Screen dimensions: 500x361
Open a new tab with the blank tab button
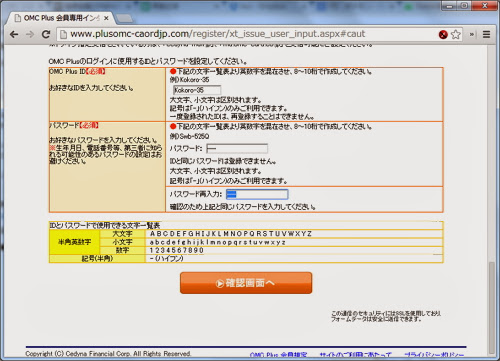[x=124, y=18]
